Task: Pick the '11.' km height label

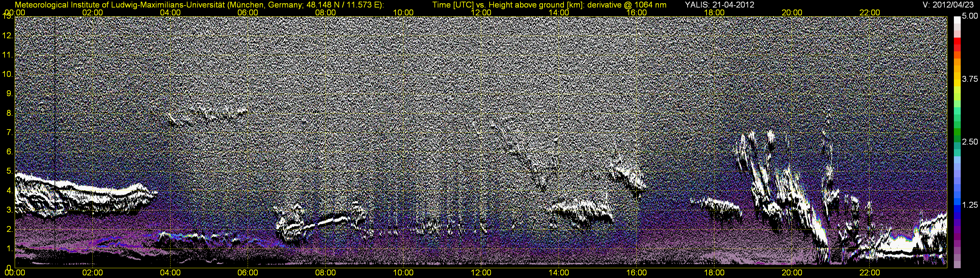Action: point(8,55)
